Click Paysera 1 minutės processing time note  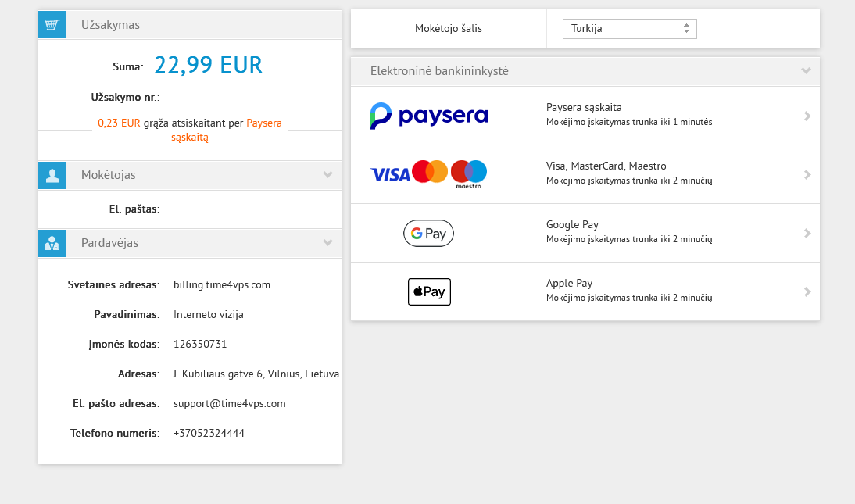tap(629, 122)
